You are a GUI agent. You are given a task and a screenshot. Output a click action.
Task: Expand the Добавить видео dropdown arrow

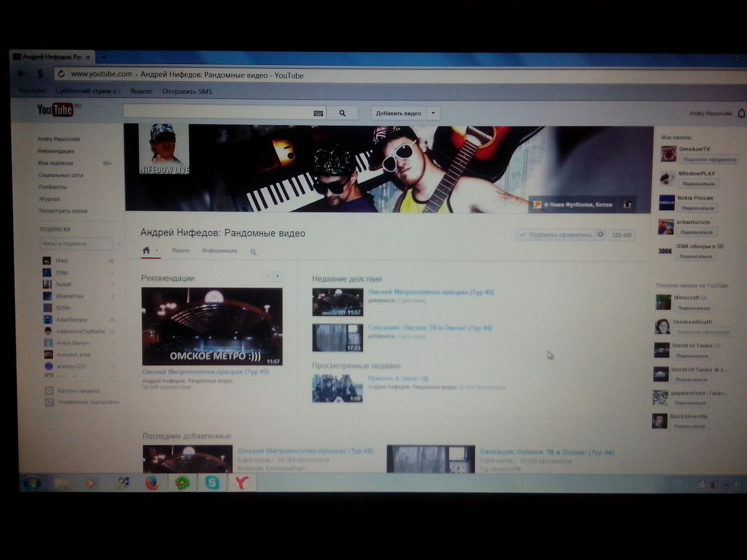point(435,113)
